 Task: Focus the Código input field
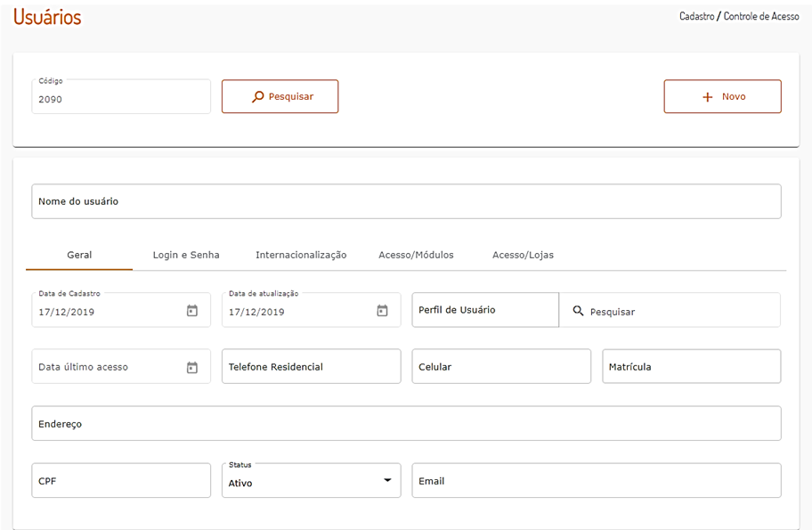click(120, 100)
